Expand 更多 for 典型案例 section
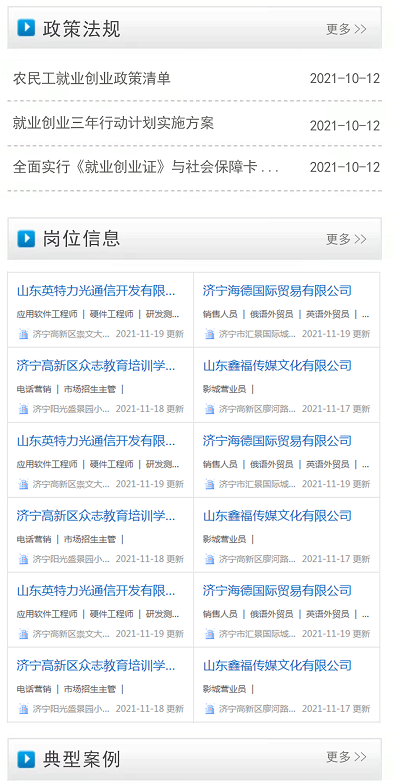The height and width of the screenshot is (784, 393). [346, 757]
